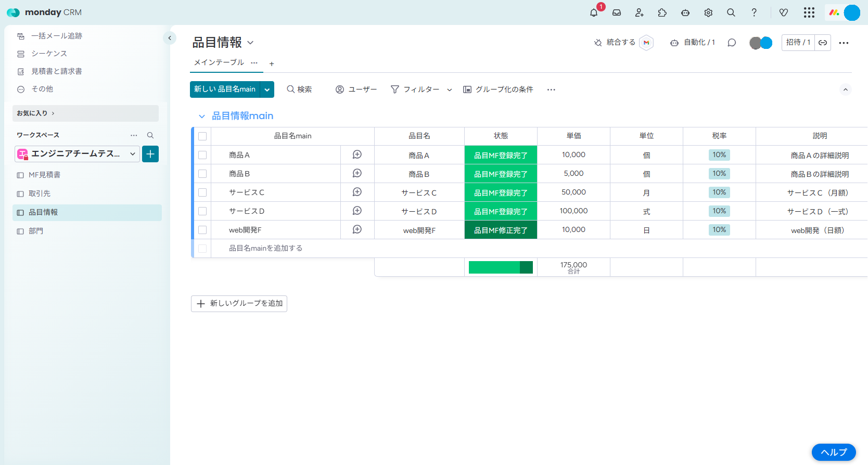Open the inbox tray icon
The image size is (868, 465).
(617, 12)
